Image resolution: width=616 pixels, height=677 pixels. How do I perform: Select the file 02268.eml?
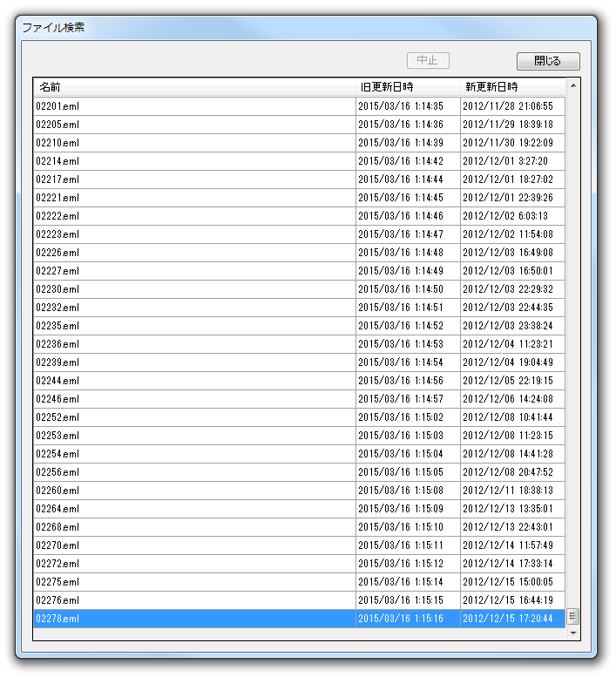pos(299,527)
